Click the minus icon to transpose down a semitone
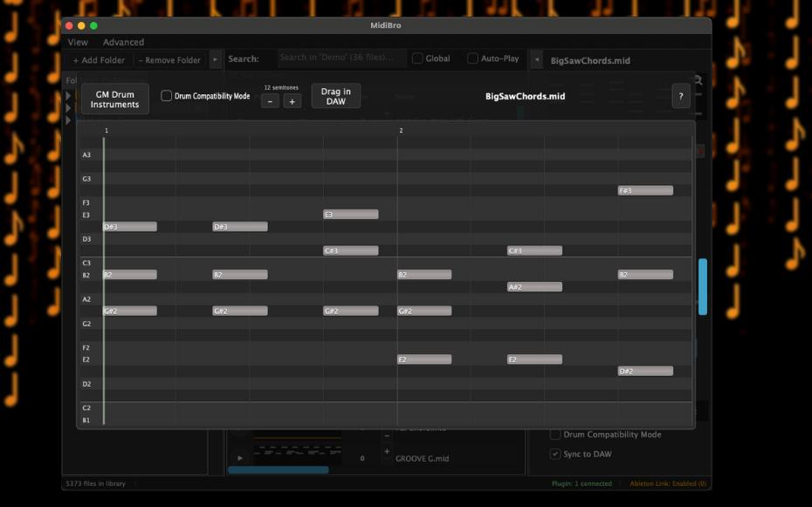 coord(269,99)
